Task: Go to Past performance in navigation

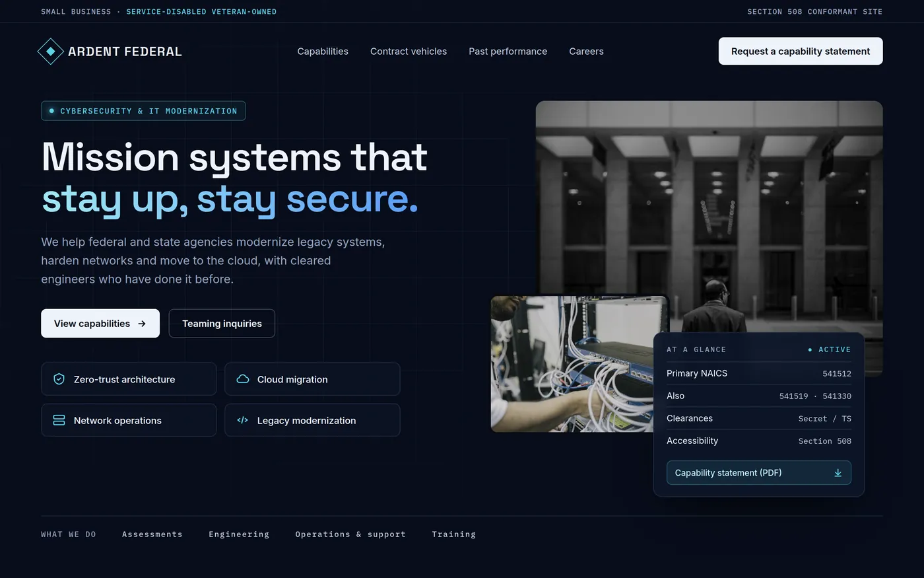Action: 508,52
